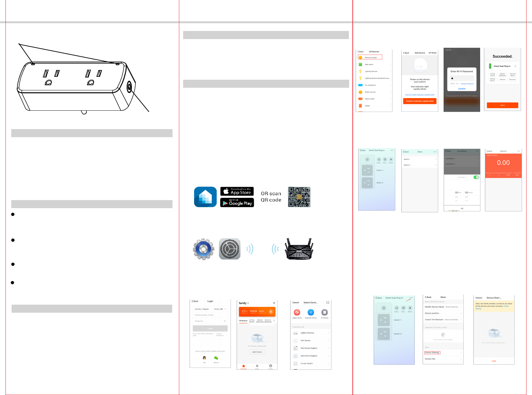This screenshot has height=395, width=532.
Task: Click the Phone Number / Email field
Action: (x=210, y=315)
